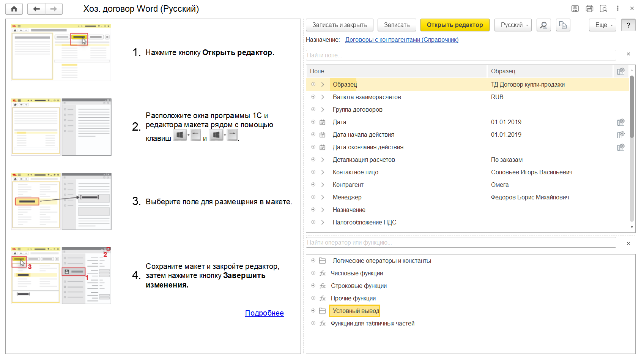Click the Поле column header
Viewport: 644px width, 357px height.
click(x=397, y=71)
